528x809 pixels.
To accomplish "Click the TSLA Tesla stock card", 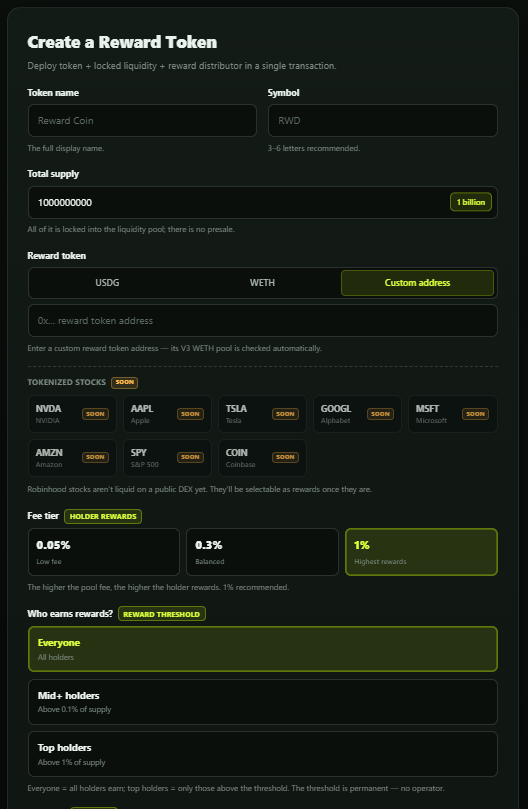I will [262, 414].
